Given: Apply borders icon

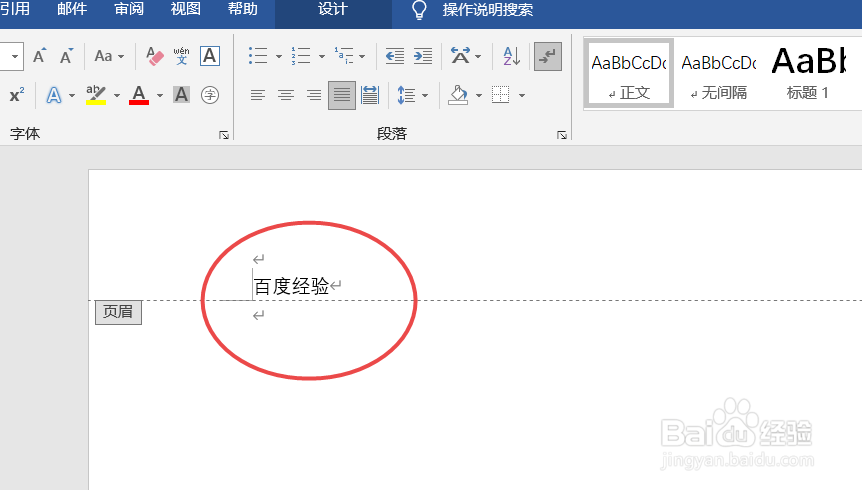Looking at the screenshot, I should coord(501,95).
